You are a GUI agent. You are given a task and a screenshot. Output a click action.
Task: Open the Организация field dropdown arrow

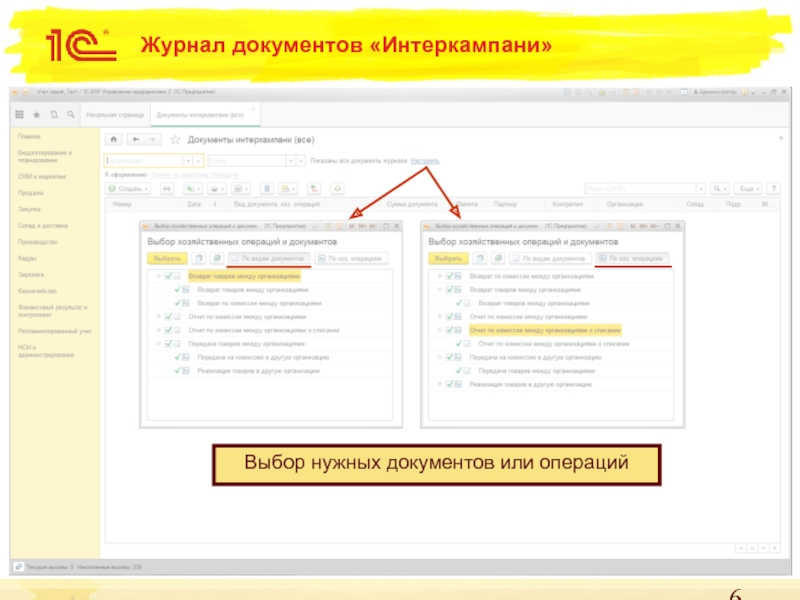tap(188, 161)
